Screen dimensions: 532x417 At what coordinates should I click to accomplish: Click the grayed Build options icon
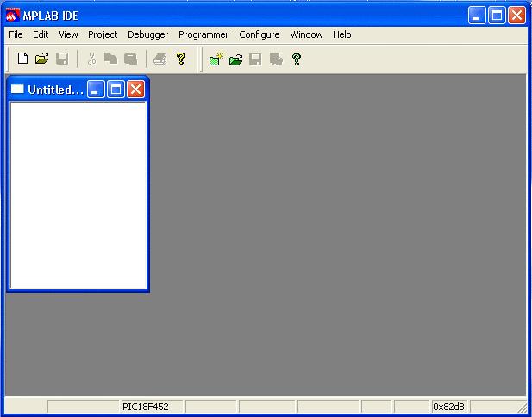[x=276, y=59]
